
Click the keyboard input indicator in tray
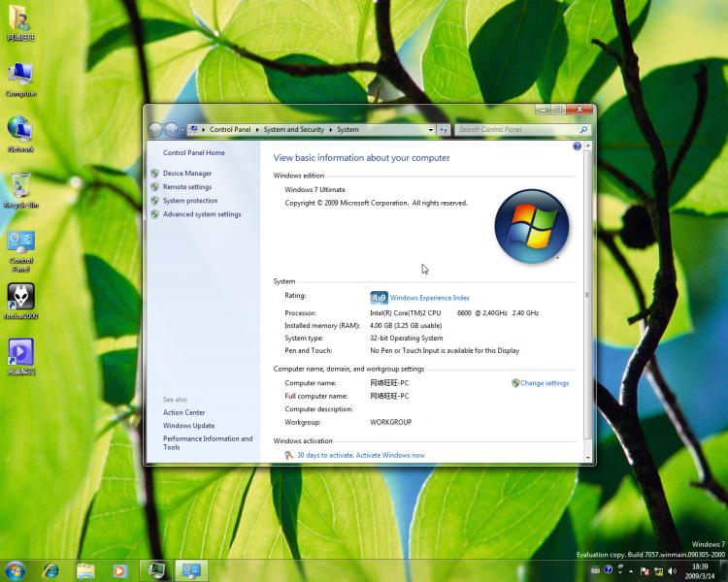pos(595,570)
